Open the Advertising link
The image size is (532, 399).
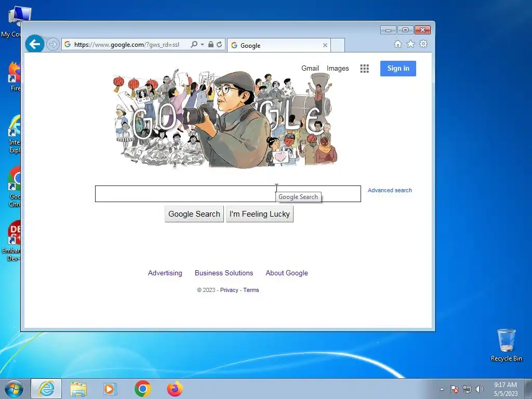(x=165, y=273)
